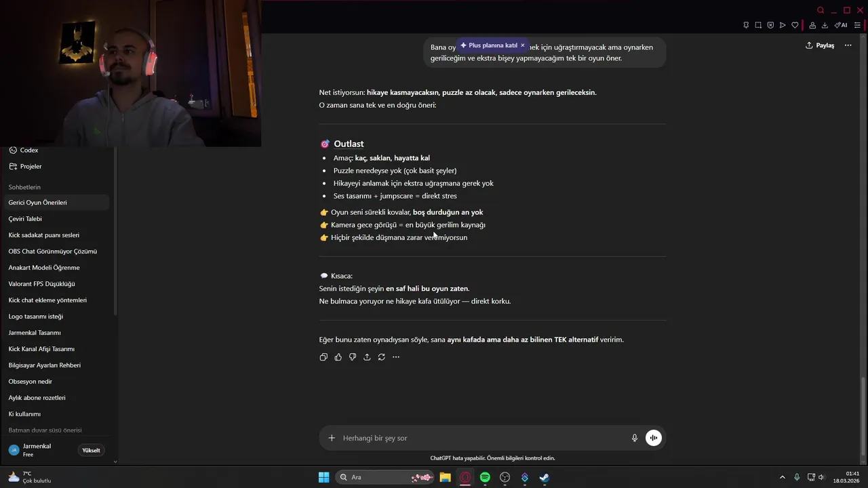Screen dimensions: 868x488
Task: Open more actions below the response
Action: click(x=396, y=357)
